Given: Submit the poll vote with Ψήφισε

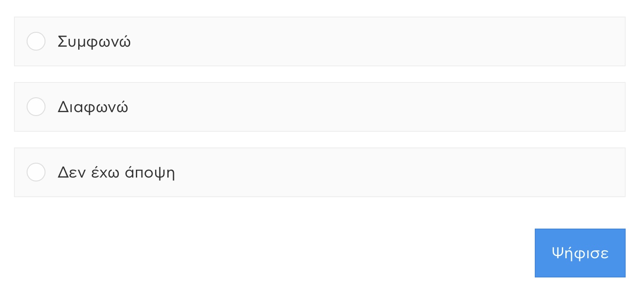Looking at the screenshot, I should click(580, 253).
